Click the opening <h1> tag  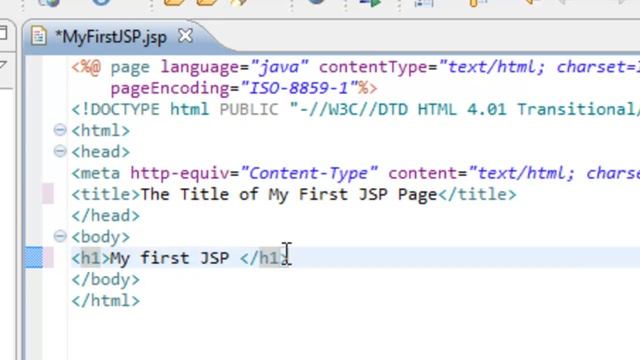coord(91,258)
